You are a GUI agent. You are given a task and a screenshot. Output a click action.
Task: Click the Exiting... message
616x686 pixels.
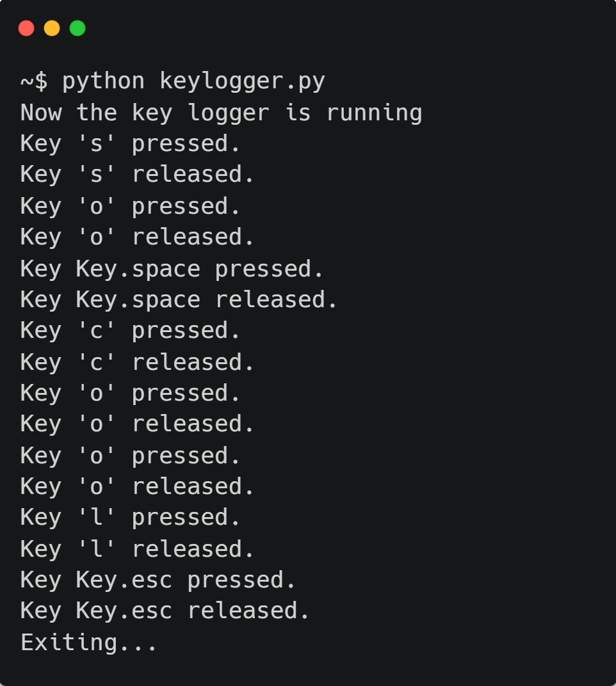tap(88, 642)
